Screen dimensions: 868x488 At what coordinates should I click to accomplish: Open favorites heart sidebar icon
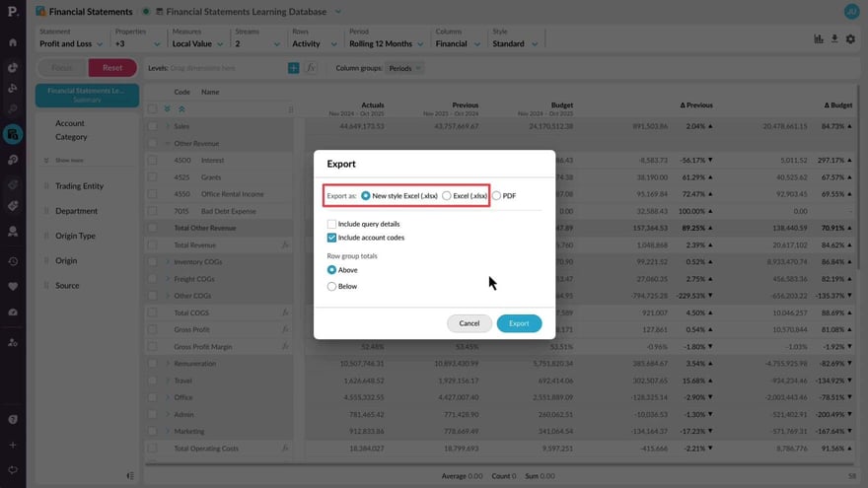click(x=13, y=287)
